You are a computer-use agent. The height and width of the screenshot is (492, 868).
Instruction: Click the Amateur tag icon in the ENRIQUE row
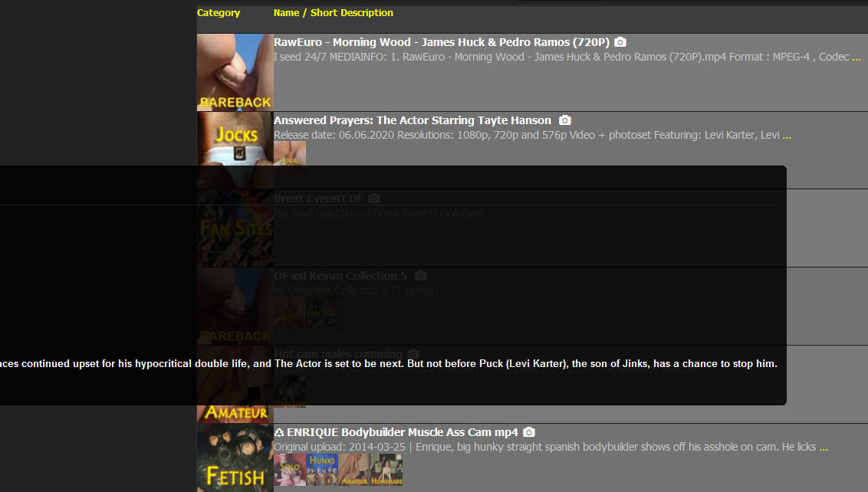tap(354, 470)
